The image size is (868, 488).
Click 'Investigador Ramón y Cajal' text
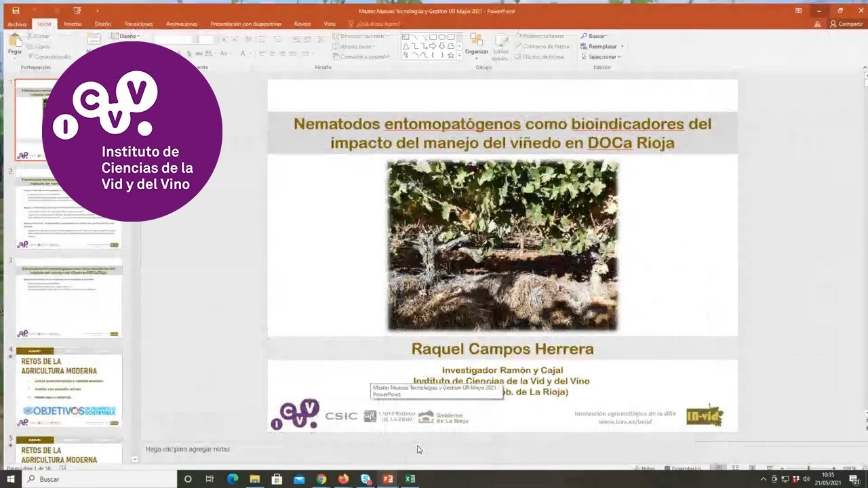coord(502,370)
